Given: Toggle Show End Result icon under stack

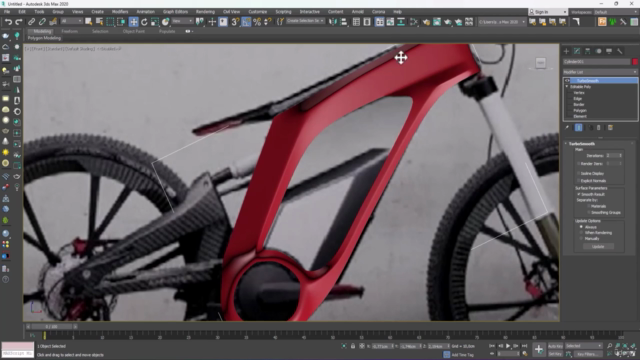Looking at the screenshot, I should (x=578, y=127).
